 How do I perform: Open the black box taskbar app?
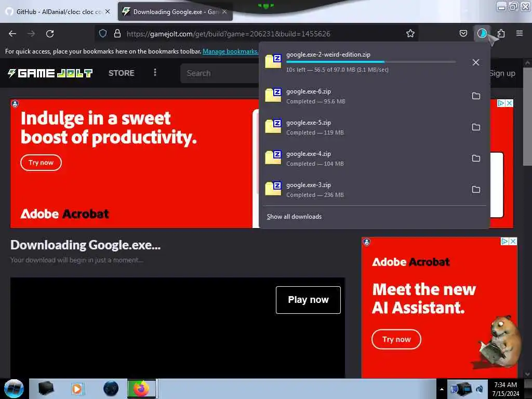(x=46, y=389)
